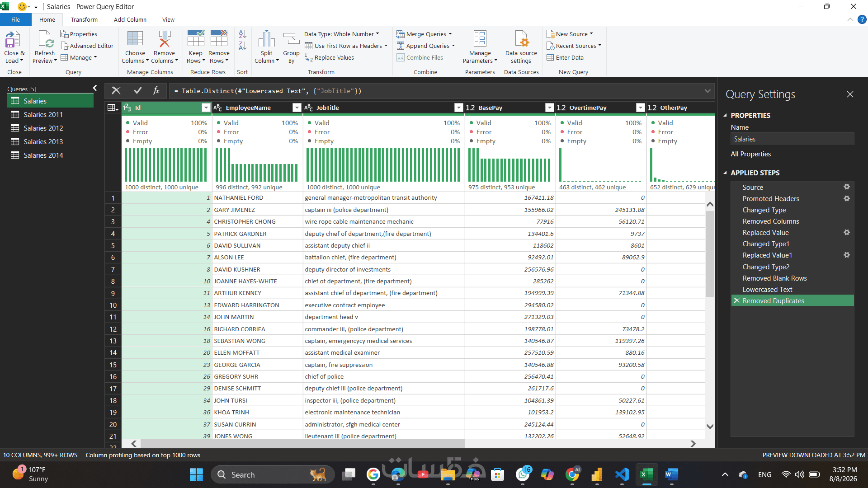This screenshot has width=868, height=488.
Task: Open the File menu
Action: pyautogui.click(x=16, y=19)
